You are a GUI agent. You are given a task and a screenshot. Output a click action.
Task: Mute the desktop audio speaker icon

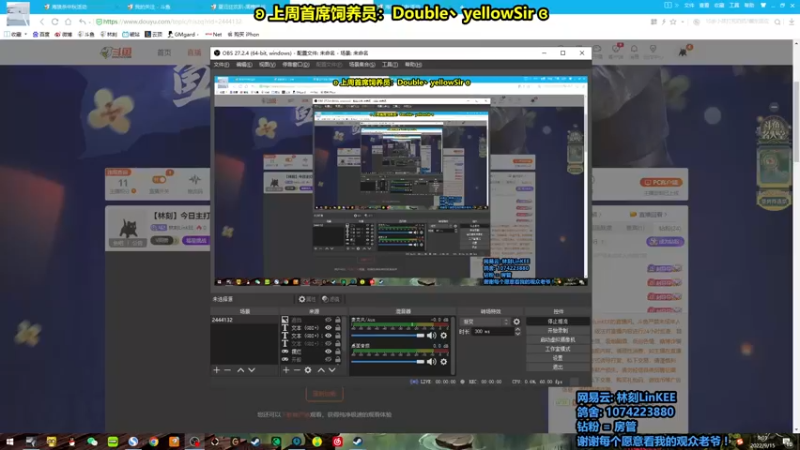pos(431,361)
